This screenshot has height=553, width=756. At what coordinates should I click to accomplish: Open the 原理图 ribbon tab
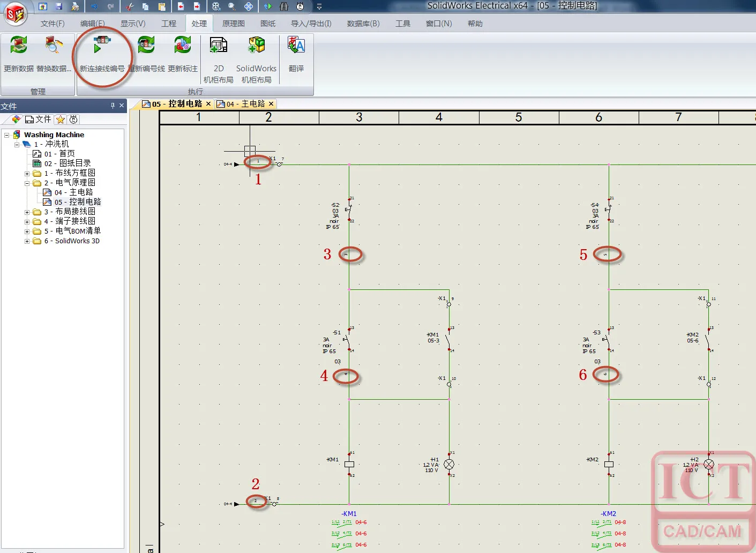click(x=233, y=24)
